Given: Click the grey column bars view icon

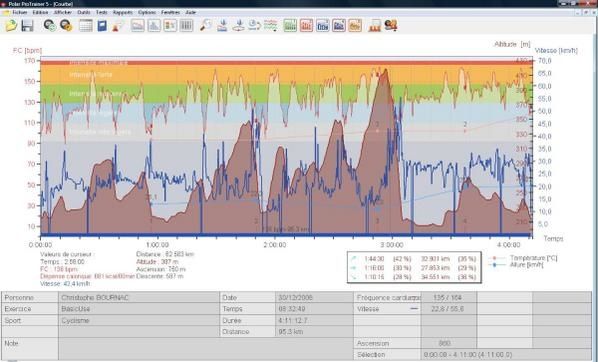Looking at the screenshot, I should tap(186, 26).
